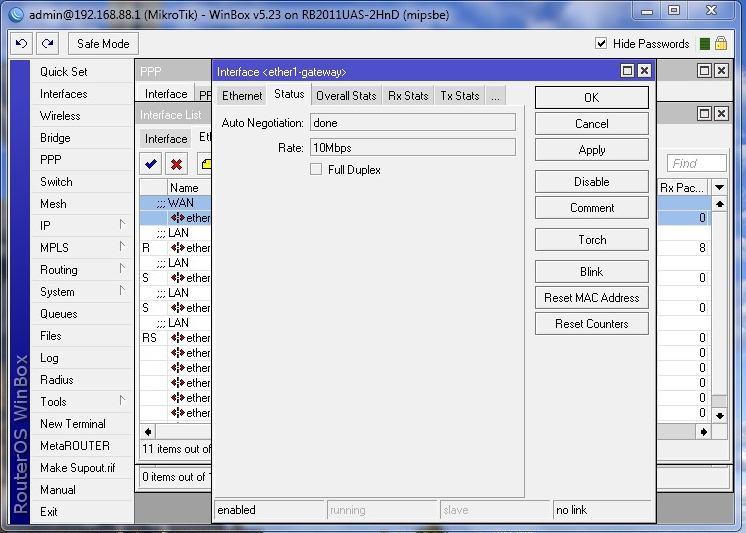This screenshot has height=533, width=746.
Task: Click the interface list scroll-up arrow
Action: coord(720,204)
